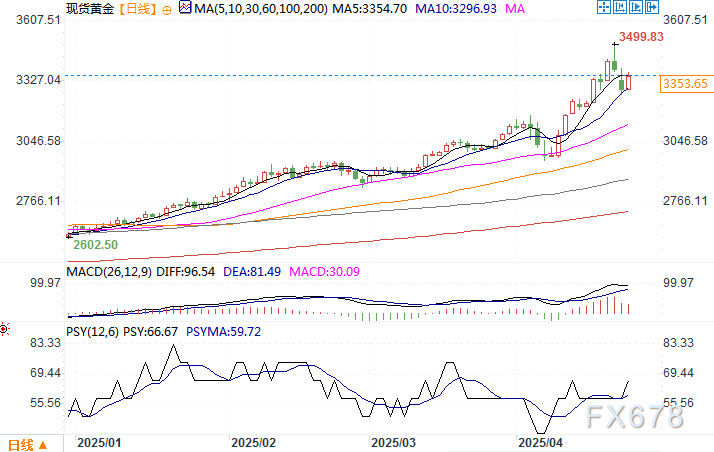The width and height of the screenshot is (714, 452).
Task: Click the play-forward chart axis icon
Action: coord(636,7)
